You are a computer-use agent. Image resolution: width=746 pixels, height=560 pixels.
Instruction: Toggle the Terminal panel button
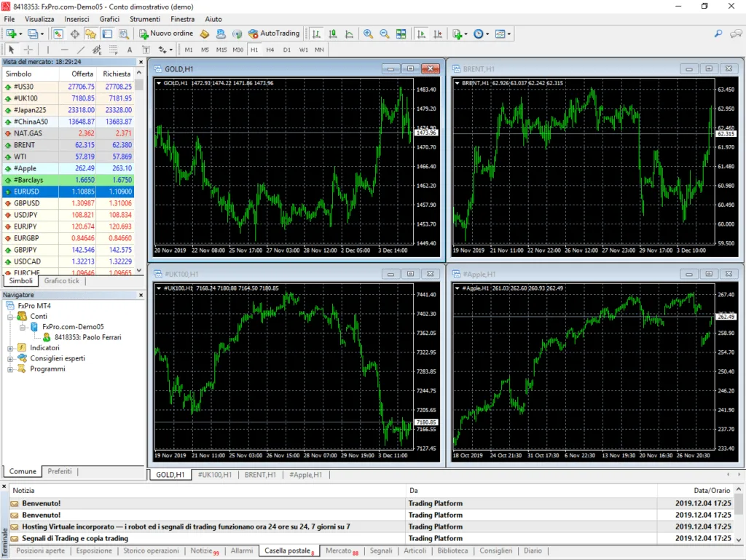(108, 33)
